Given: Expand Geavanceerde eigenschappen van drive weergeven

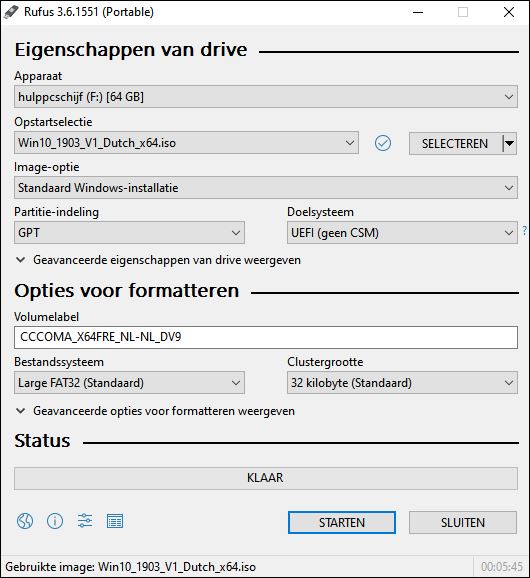Looking at the screenshot, I should 159,260.
